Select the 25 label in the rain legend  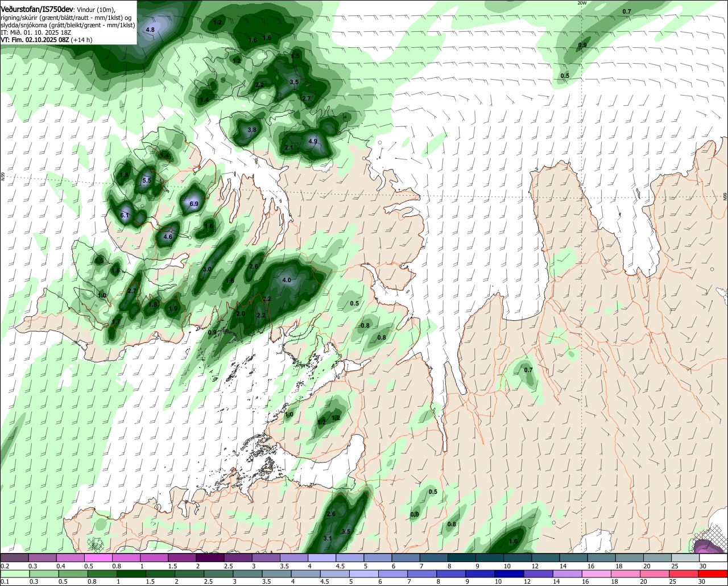pyautogui.click(x=672, y=582)
